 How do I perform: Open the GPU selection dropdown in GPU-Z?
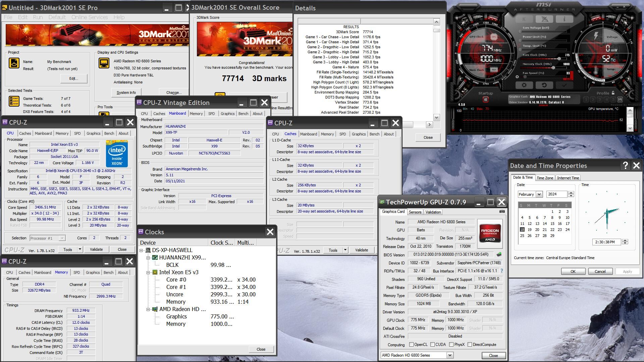450,355
